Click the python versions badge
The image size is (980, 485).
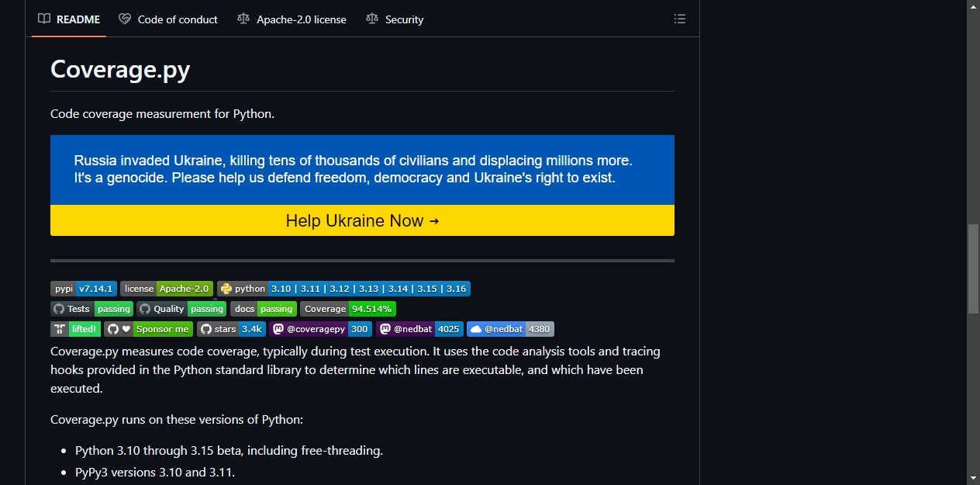343,289
